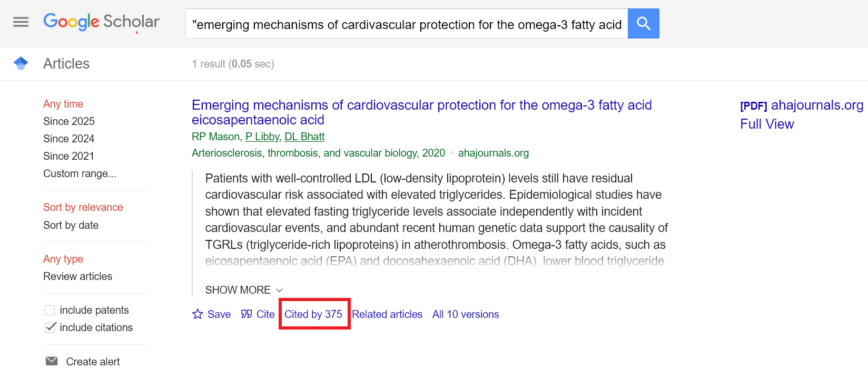Open author profile for DL Bhatt
This screenshot has height=377, width=868.
(x=304, y=137)
